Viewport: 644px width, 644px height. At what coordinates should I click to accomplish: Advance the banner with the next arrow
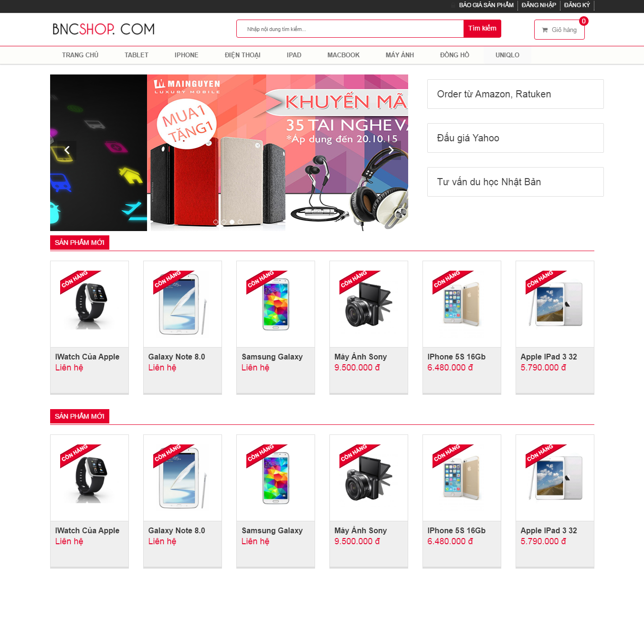pos(391,150)
